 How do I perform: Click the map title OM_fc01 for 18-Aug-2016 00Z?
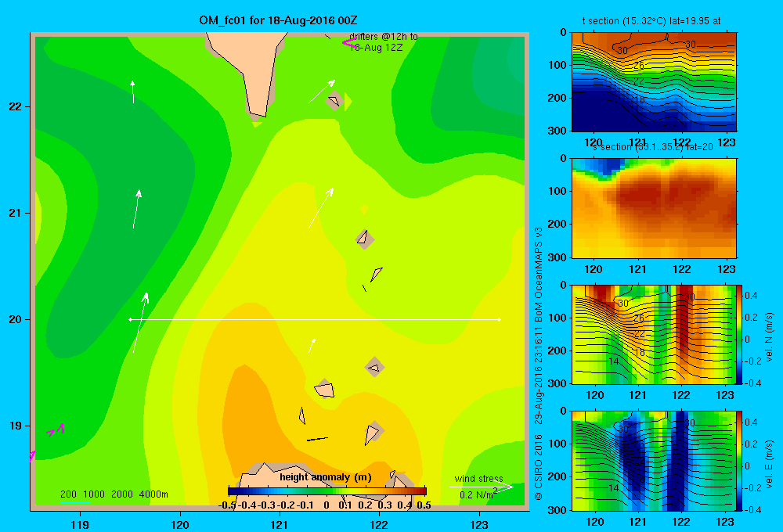[278, 20]
